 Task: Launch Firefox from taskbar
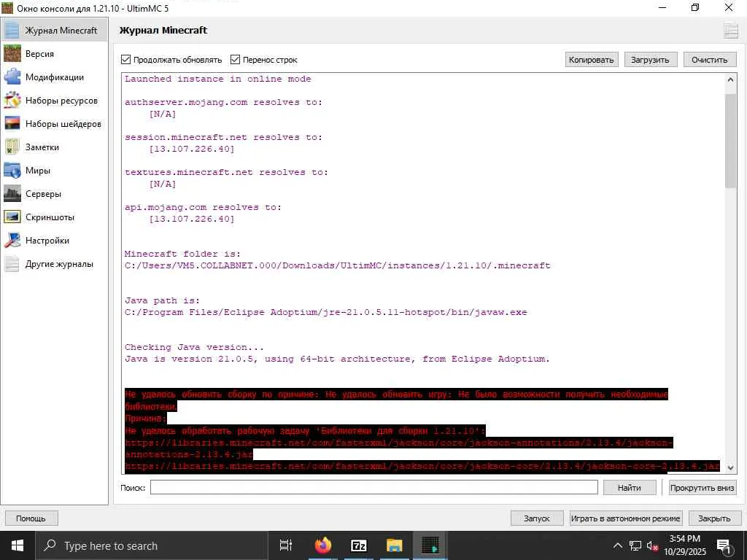coord(323,545)
